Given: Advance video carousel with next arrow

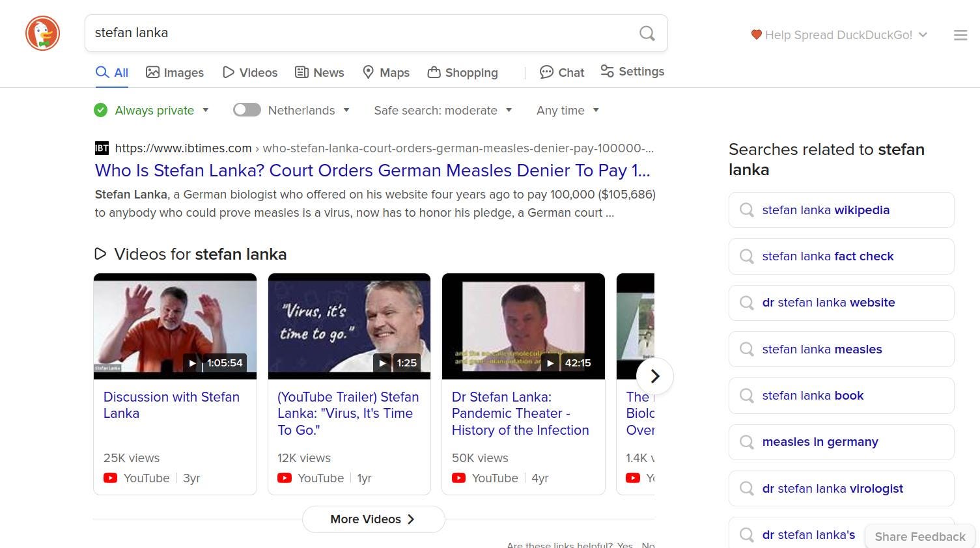Looking at the screenshot, I should coord(655,376).
